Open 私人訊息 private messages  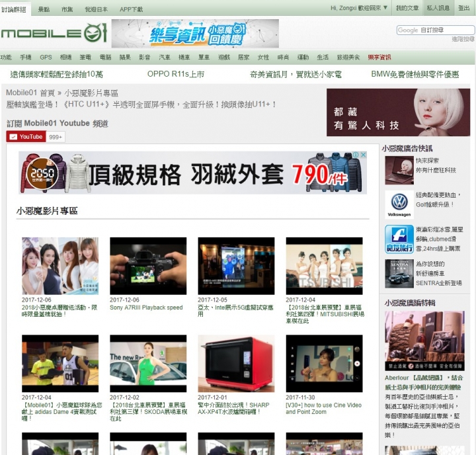tap(438, 8)
